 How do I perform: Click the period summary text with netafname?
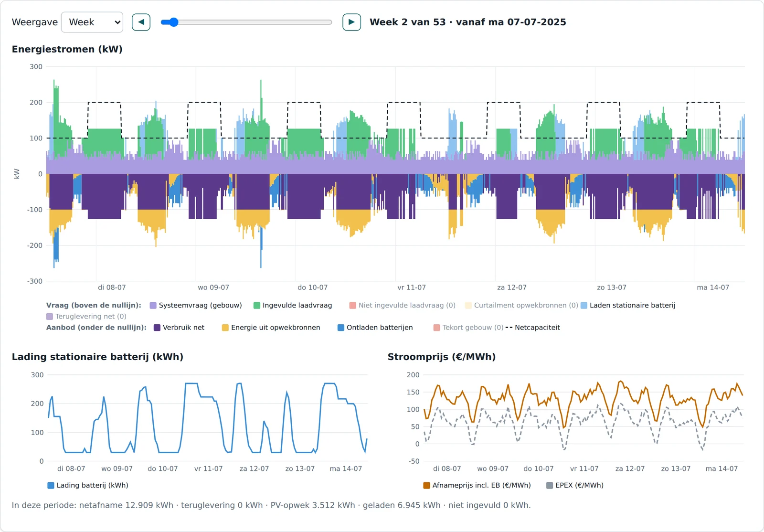click(x=271, y=505)
